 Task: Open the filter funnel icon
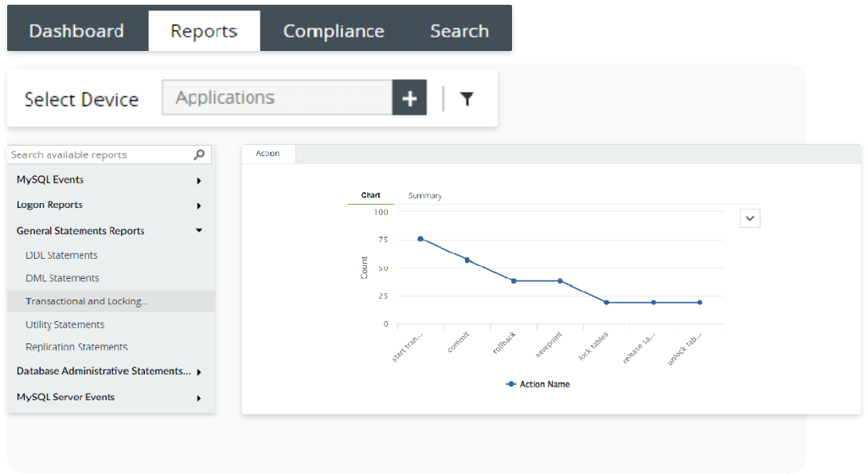467,99
